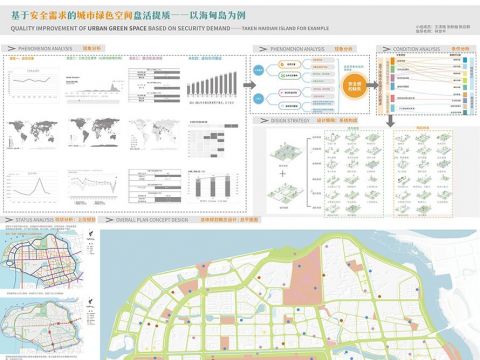Open the pale world map with legend
The width and height of the screenshot is (480, 360).
pos(155,135)
